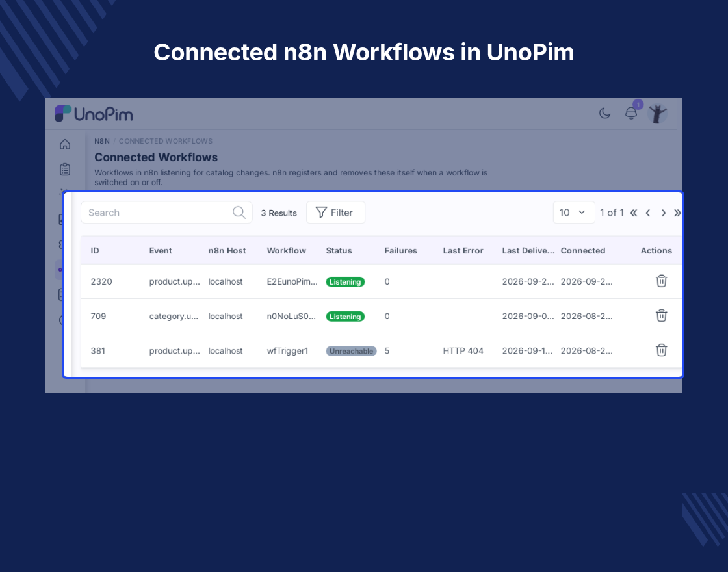The height and width of the screenshot is (572, 728).
Task: Click the 3 Results label
Action: pos(279,213)
